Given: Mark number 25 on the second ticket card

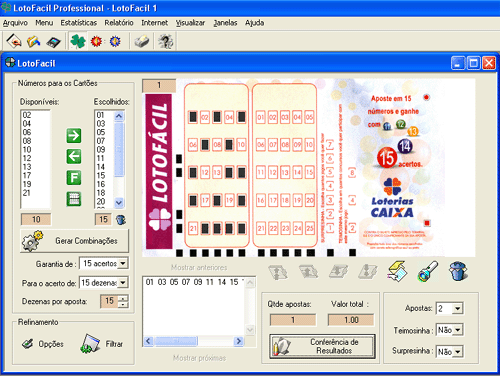Looking at the screenshot, I should pyautogui.click(x=310, y=228).
